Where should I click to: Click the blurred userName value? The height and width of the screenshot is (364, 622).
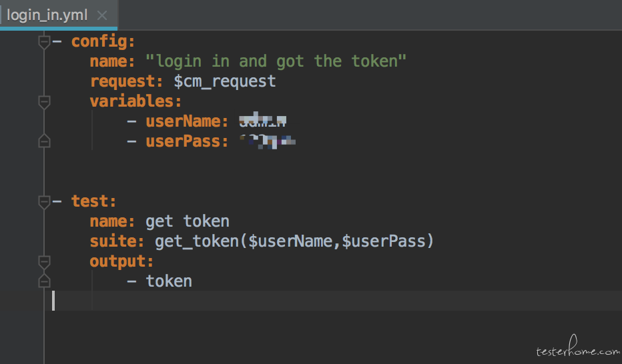pos(262,119)
